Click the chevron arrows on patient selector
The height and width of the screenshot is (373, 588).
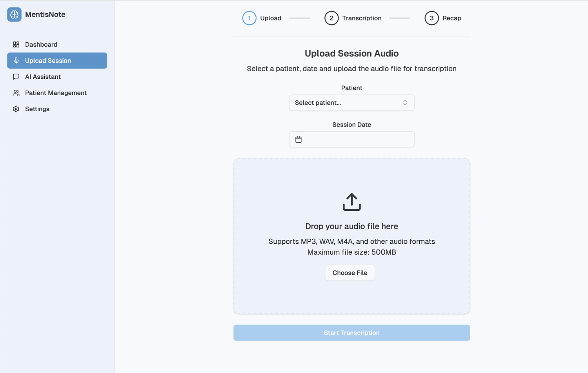click(405, 103)
